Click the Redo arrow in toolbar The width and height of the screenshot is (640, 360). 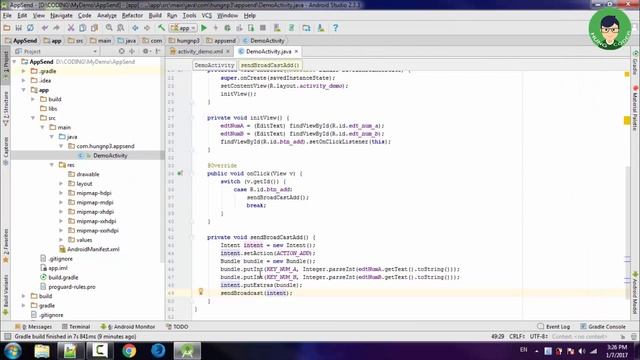(56, 28)
